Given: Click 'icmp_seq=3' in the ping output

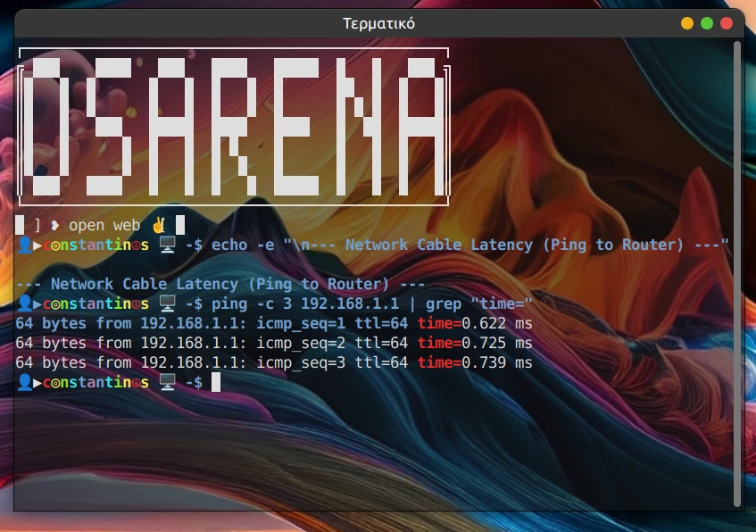Looking at the screenshot, I should (x=301, y=362).
